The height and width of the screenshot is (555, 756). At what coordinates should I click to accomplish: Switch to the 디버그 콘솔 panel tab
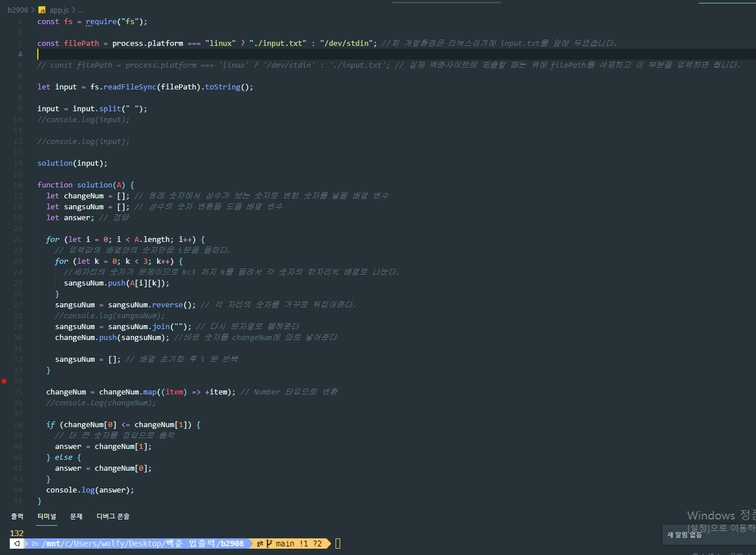[113, 517]
